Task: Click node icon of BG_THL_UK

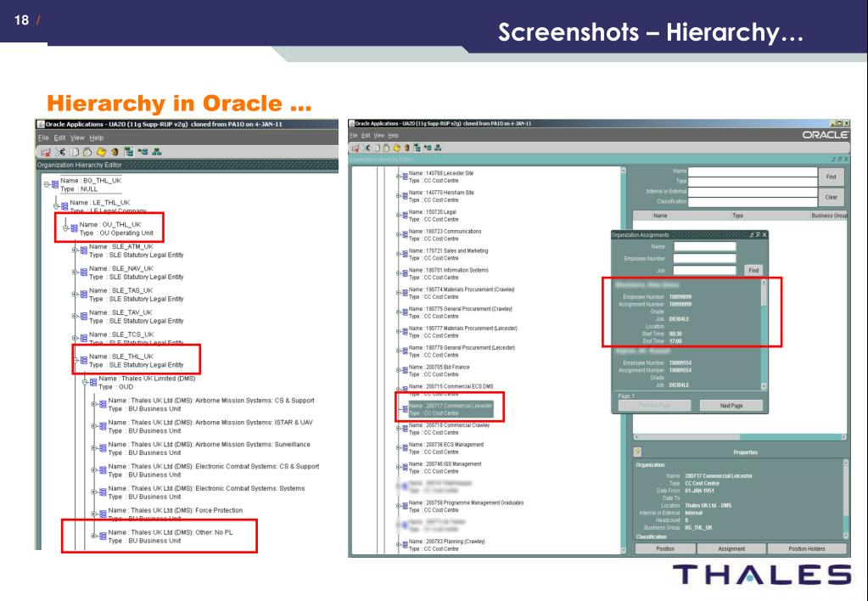Action: (55, 184)
